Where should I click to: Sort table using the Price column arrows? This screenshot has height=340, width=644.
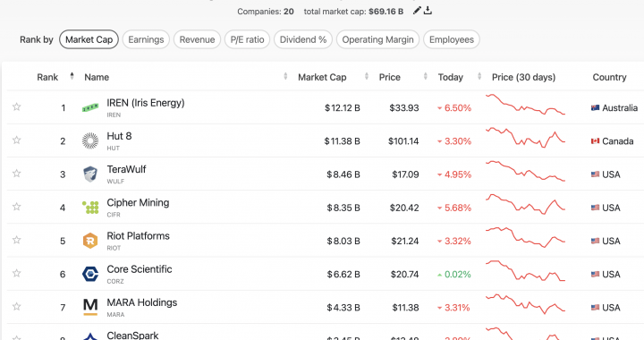point(426,76)
